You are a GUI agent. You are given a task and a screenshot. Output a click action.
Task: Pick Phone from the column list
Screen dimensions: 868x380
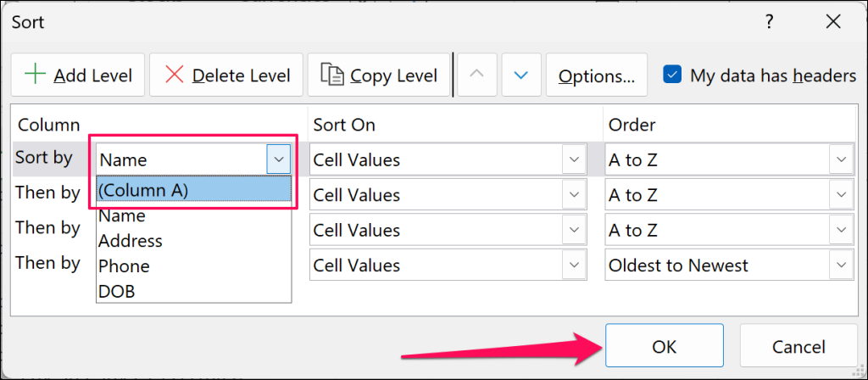pos(124,265)
